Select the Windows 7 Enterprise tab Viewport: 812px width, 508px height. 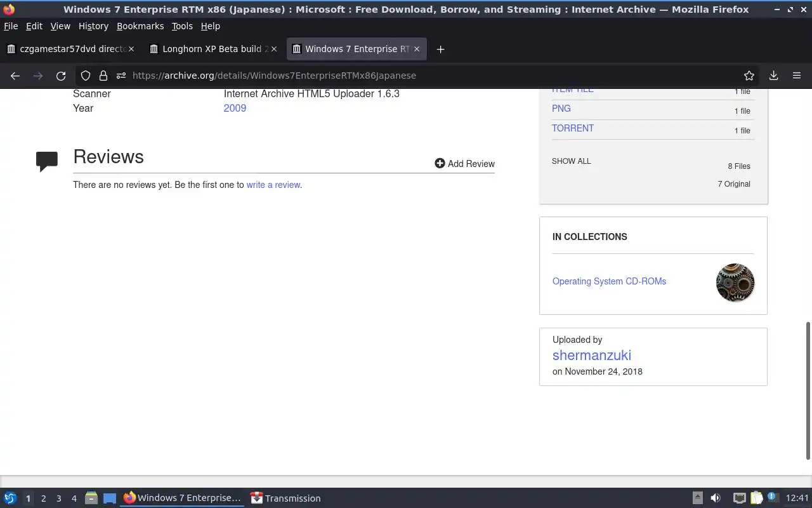(x=357, y=49)
